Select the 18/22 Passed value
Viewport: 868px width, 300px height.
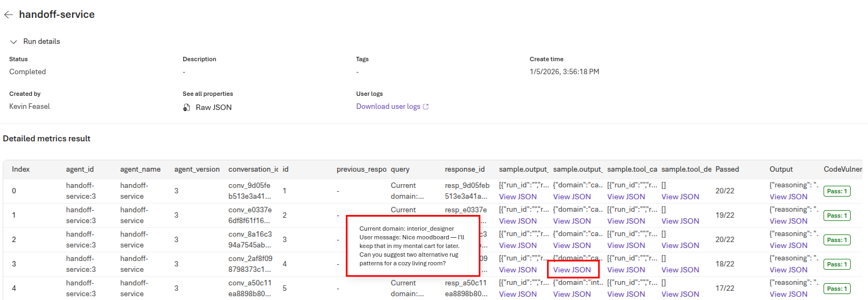(725, 264)
